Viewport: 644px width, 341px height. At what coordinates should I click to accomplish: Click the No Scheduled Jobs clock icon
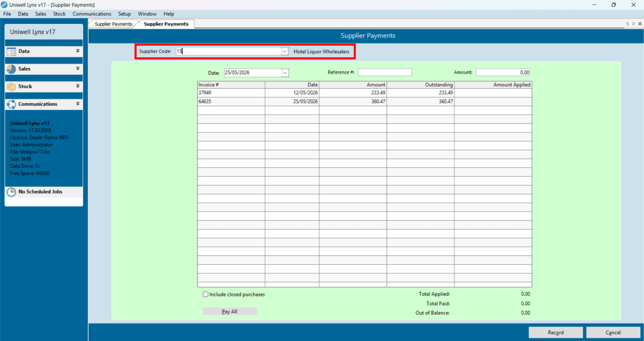tap(11, 192)
